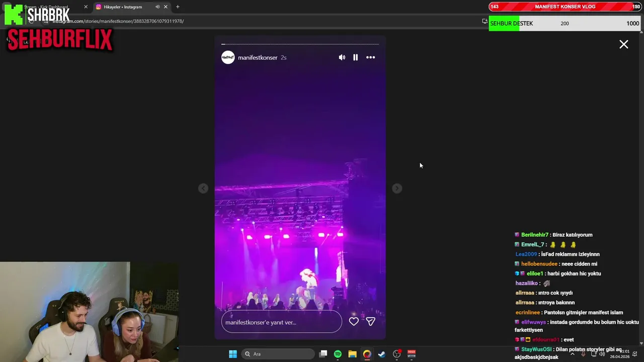The width and height of the screenshot is (644, 362).
Task: Open Spotify from the taskbar
Action: pyautogui.click(x=338, y=354)
